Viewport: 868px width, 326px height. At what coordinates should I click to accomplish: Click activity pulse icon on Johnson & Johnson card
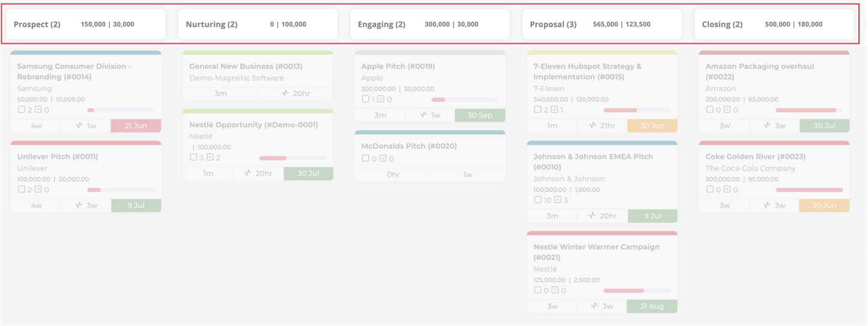click(x=593, y=216)
